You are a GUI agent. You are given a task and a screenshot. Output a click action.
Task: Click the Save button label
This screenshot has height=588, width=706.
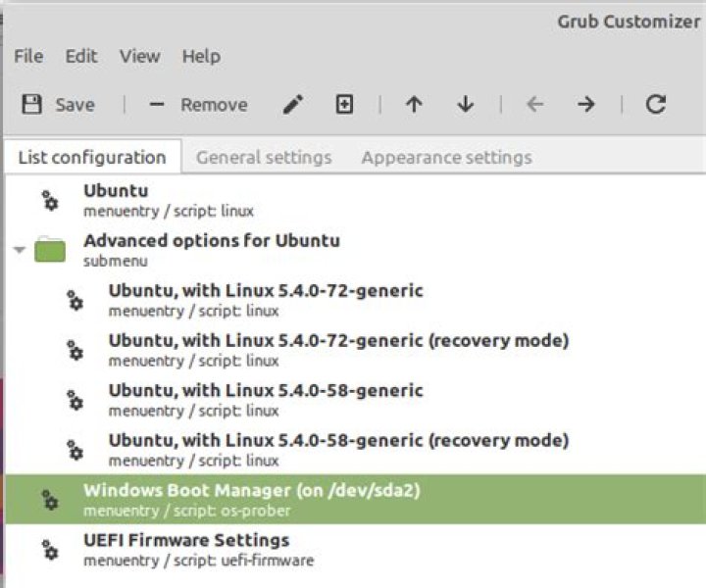click(x=76, y=105)
